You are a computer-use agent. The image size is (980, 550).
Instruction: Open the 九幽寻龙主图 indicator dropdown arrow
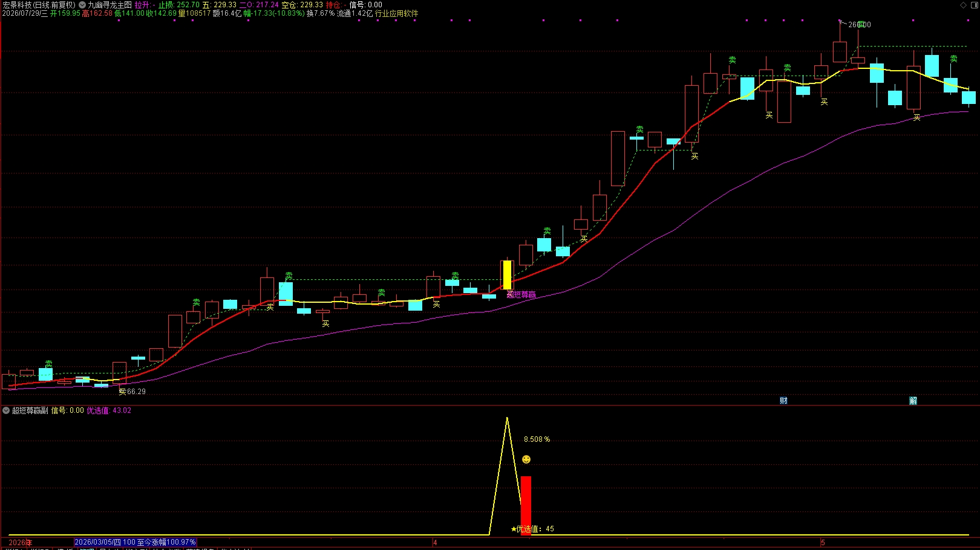(82, 5)
